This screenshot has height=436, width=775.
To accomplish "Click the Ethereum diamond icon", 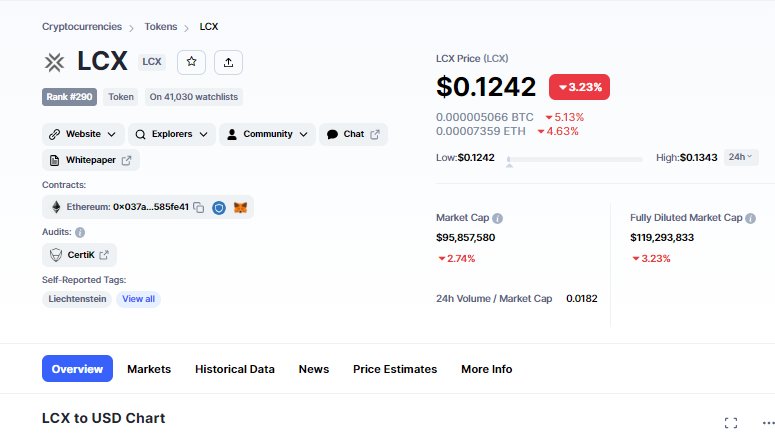I will tap(56, 207).
